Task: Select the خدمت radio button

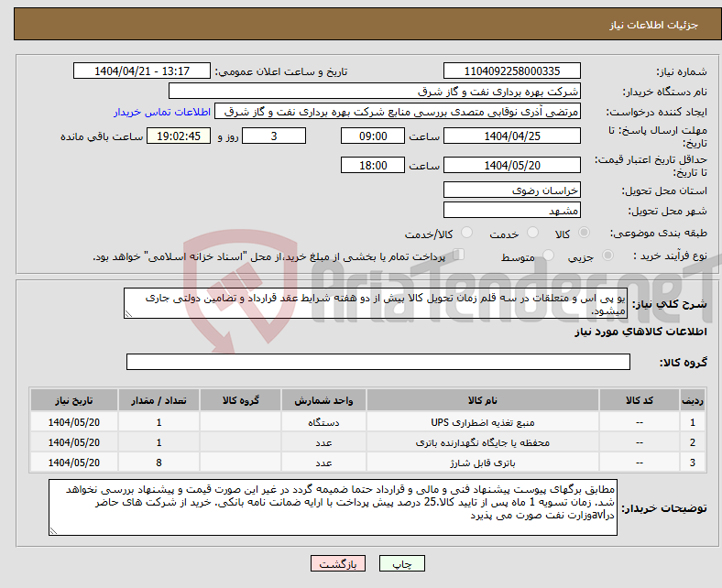Action: (532, 233)
